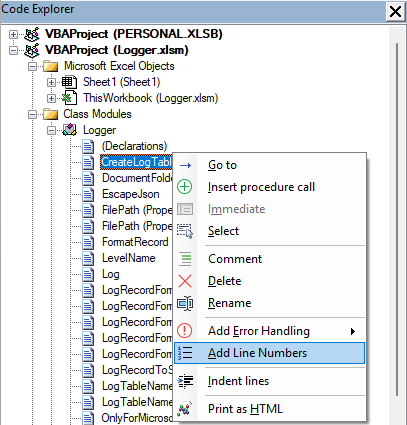Image resolution: width=407 pixels, height=425 pixels.
Task: Open the Add Error Handling submenu arrow
Action: (353, 331)
